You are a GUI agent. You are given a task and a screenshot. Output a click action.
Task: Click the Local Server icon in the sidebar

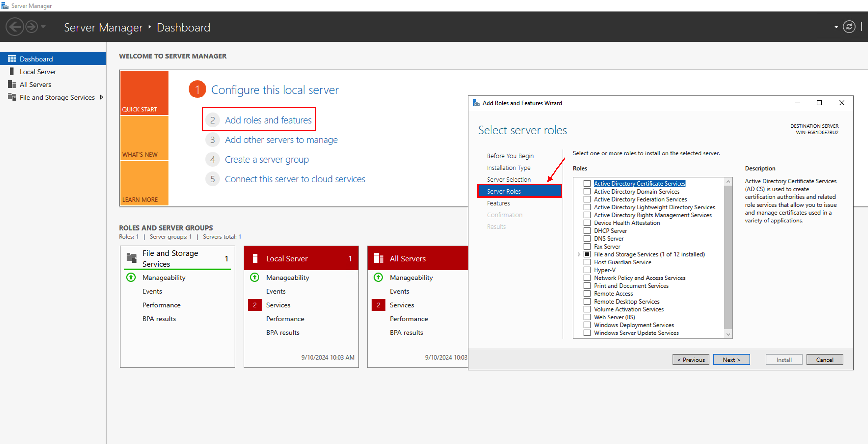pyautogui.click(x=12, y=71)
